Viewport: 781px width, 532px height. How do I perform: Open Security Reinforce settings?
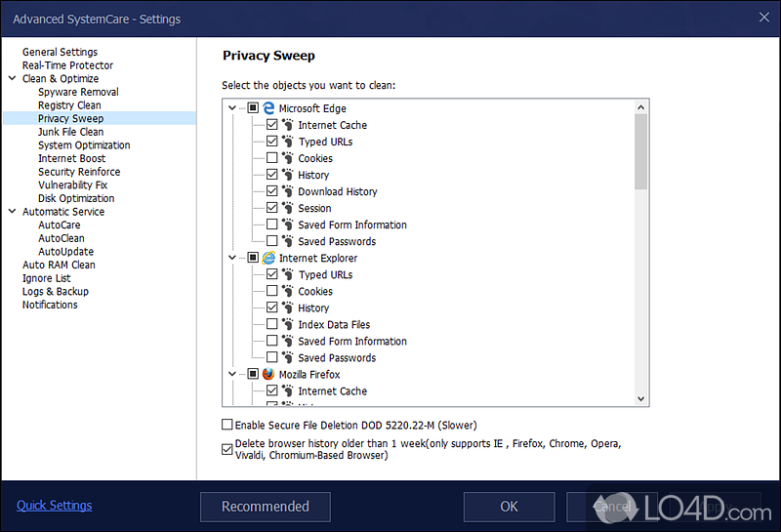(79, 172)
